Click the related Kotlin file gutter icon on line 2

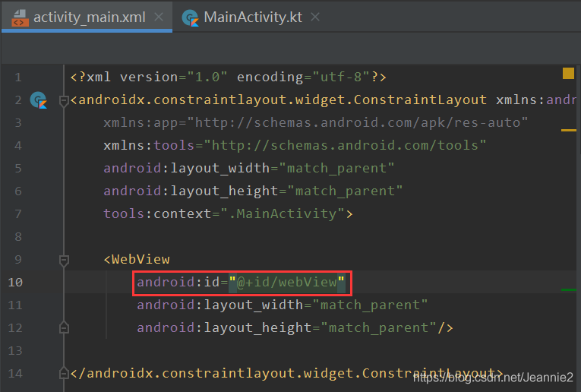[39, 100]
